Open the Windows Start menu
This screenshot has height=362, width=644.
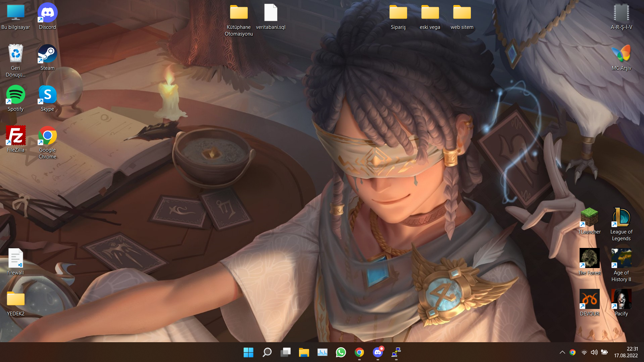pyautogui.click(x=248, y=352)
